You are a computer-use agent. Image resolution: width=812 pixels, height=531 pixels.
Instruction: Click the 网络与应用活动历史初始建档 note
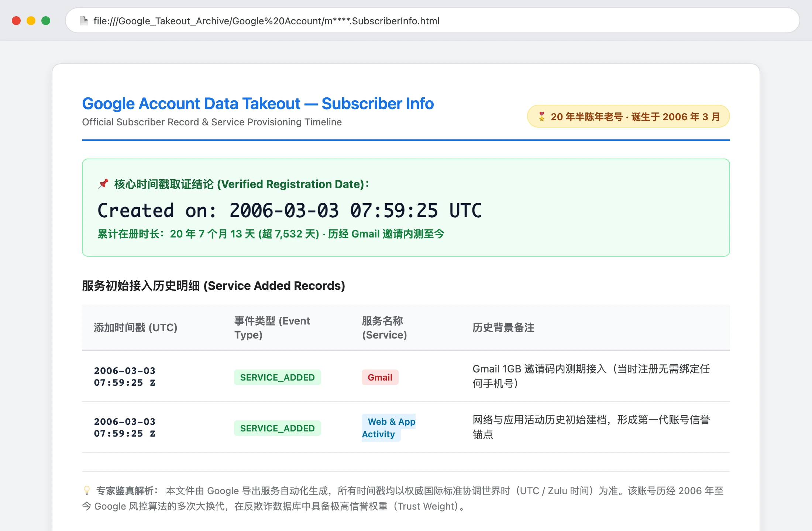[591, 427]
